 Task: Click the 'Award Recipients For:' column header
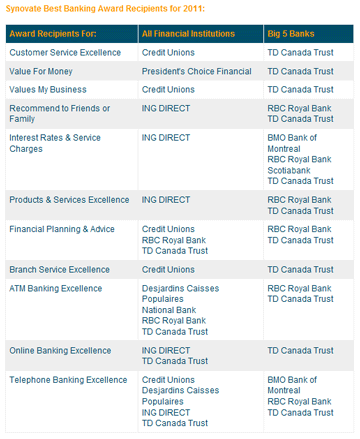coord(53,34)
